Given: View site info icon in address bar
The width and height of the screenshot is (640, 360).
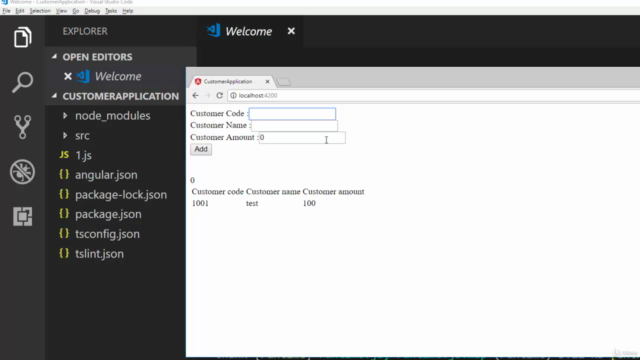Looking at the screenshot, I should pos(233,96).
